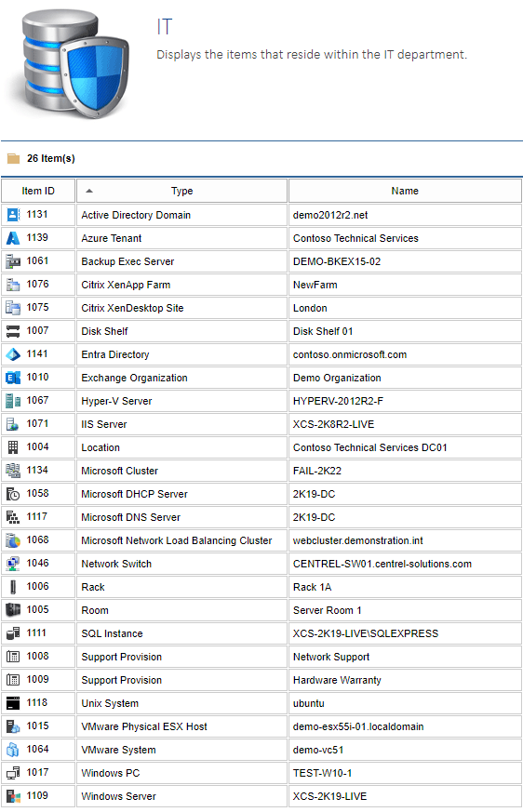Click the SQL Instance icon for item 1111
523x812 pixels.
click(13, 633)
